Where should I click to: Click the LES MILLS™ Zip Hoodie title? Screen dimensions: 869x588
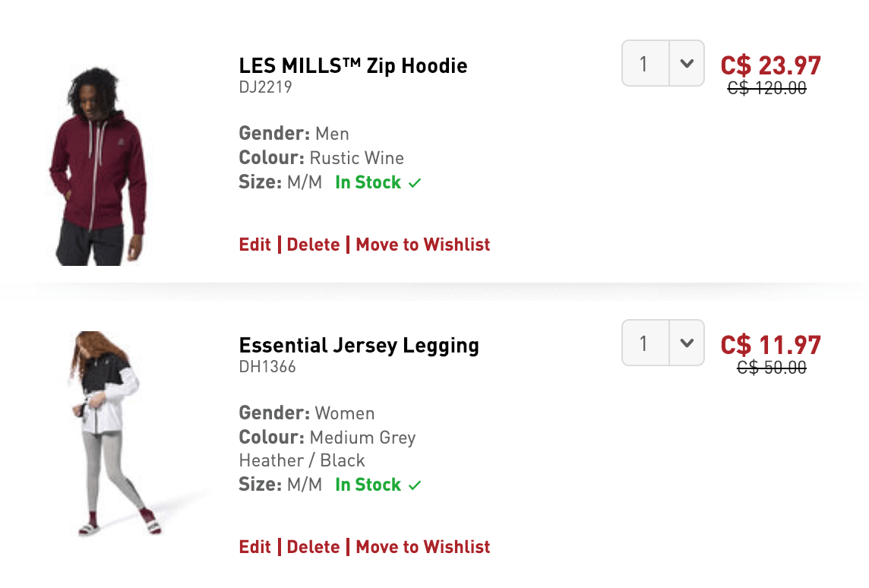point(353,65)
